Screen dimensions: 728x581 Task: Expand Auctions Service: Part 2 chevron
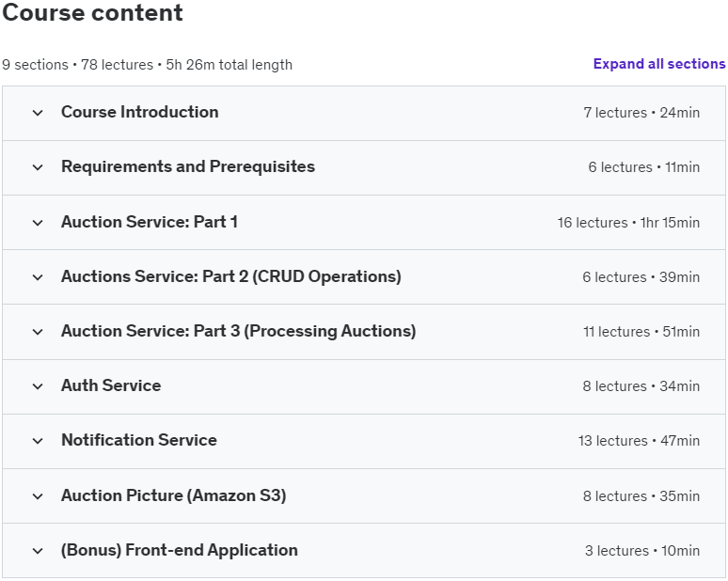(38, 277)
